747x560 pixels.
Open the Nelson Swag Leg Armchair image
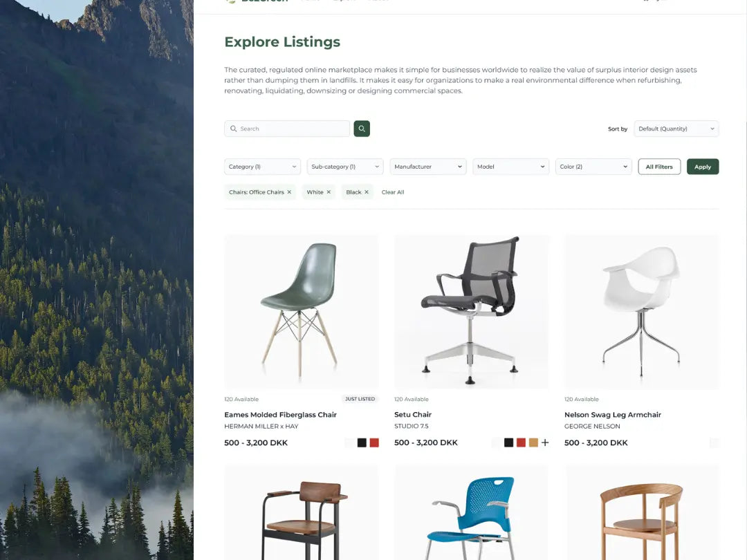coord(641,311)
